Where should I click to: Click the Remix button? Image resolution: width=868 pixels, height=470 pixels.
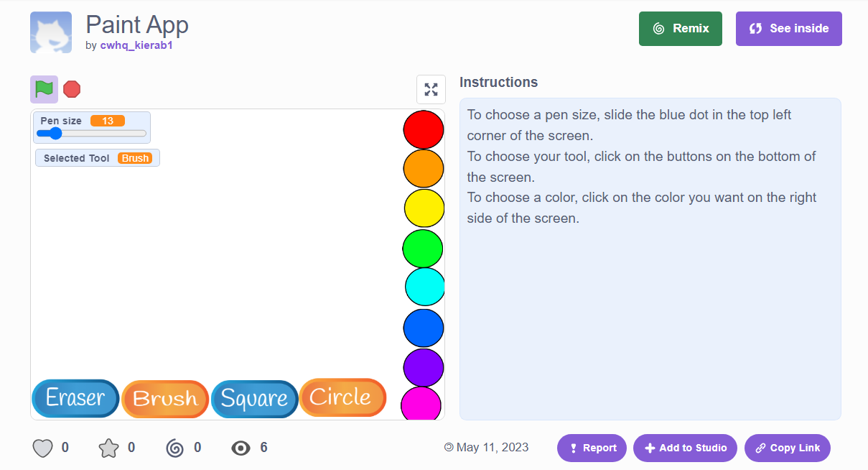coord(680,29)
